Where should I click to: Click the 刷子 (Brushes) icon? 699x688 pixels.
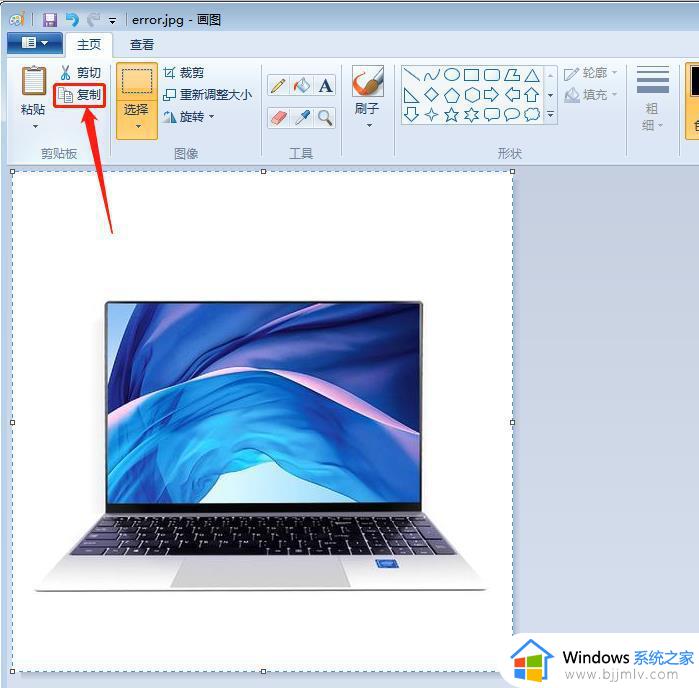(368, 81)
